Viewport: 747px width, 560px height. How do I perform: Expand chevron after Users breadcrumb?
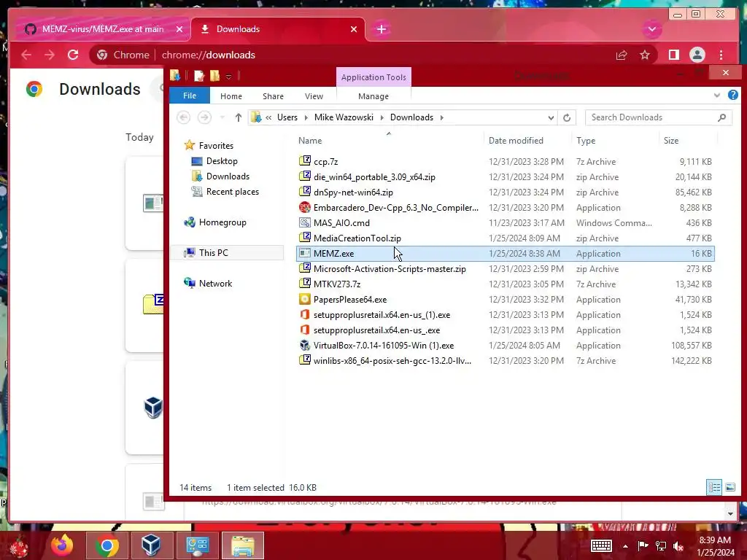coord(306,117)
